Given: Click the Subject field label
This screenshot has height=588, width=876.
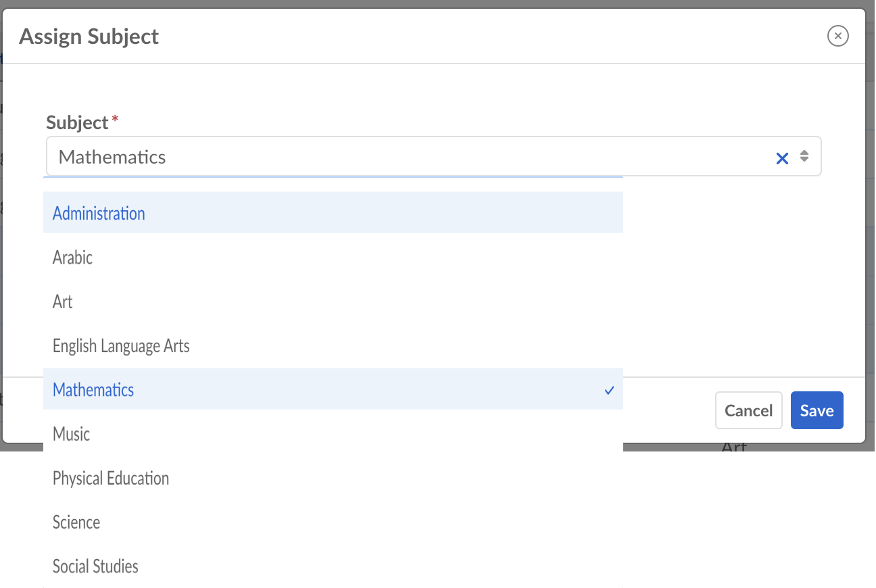Looking at the screenshot, I should point(77,122).
